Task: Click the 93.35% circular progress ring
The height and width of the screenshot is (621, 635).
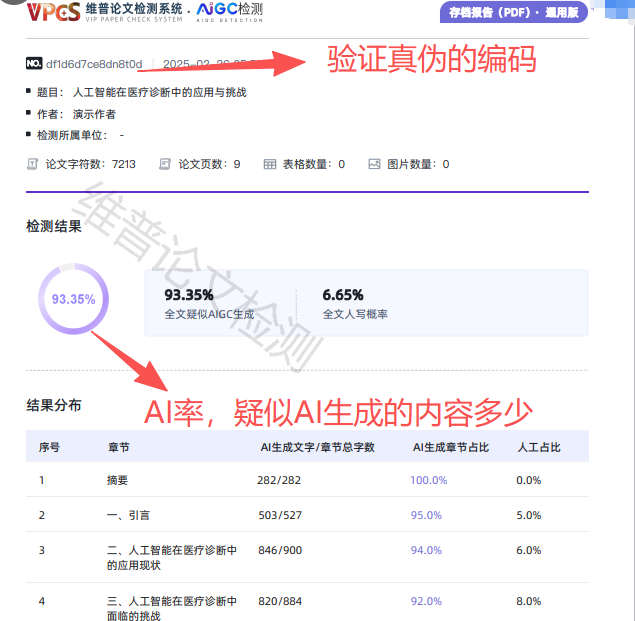Action: (73, 299)
